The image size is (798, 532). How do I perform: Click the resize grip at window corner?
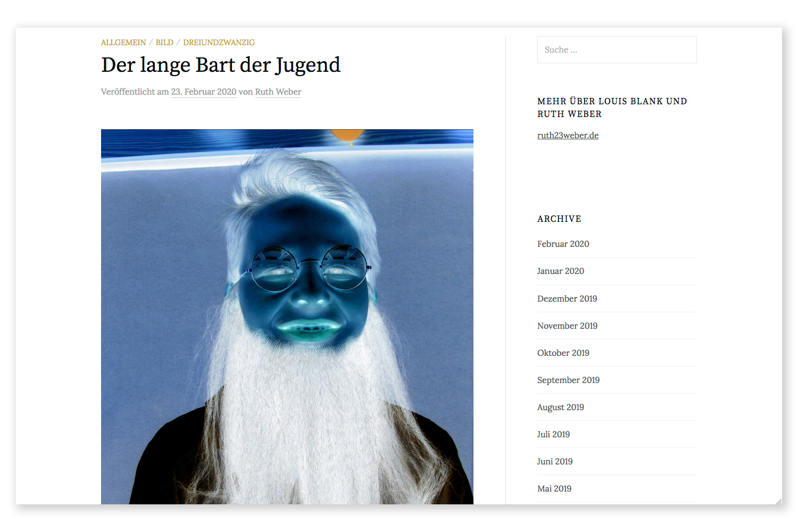778,501
